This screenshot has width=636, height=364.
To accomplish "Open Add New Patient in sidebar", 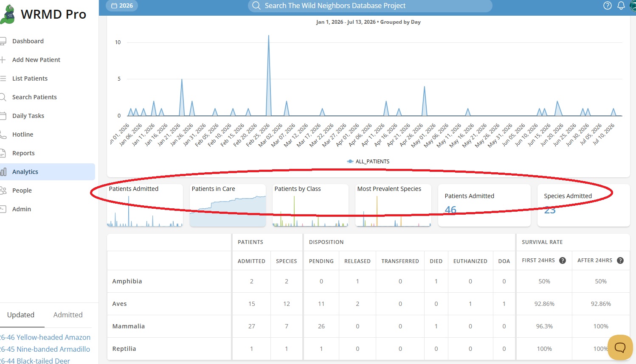I will 36,60.
